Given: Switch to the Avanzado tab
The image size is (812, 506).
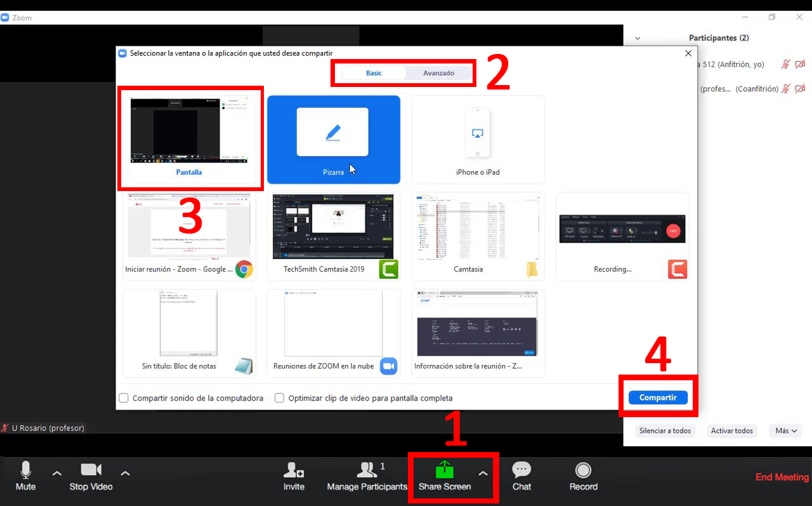Looking at the screenshot, I should point(439,73).
